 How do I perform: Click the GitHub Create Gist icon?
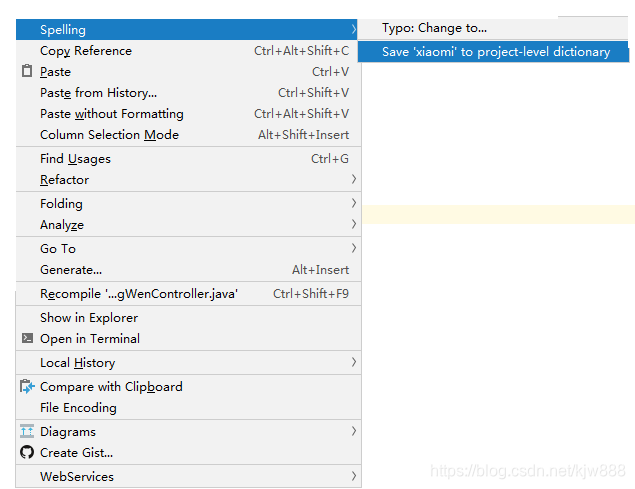tap(27, 452)
